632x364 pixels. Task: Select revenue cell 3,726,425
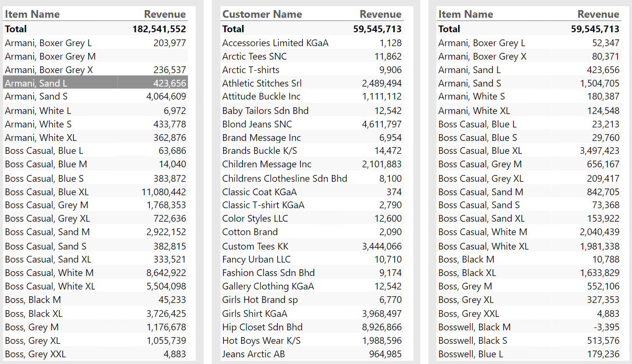[166, 314]
